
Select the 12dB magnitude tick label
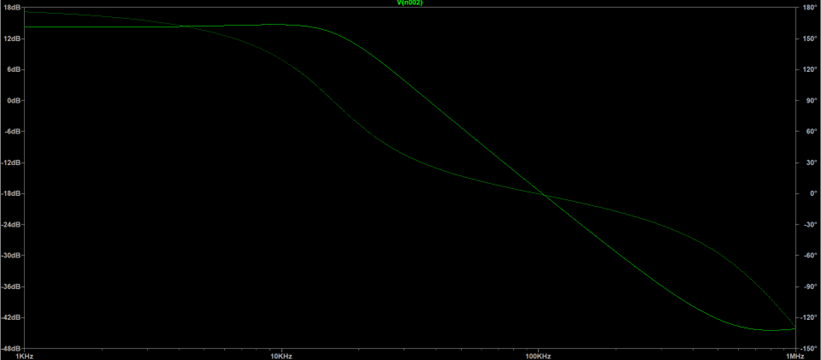pos(13,39)
